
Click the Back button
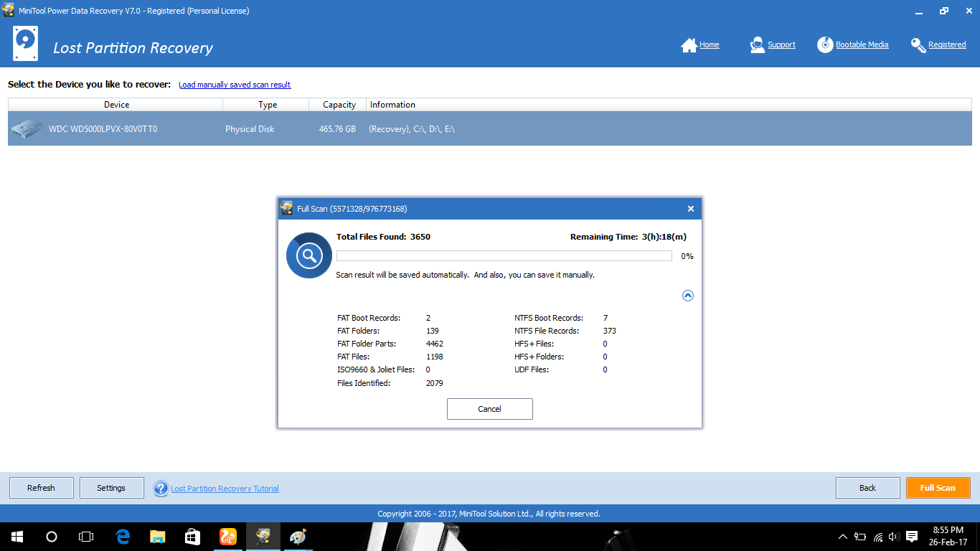point(867,488)
